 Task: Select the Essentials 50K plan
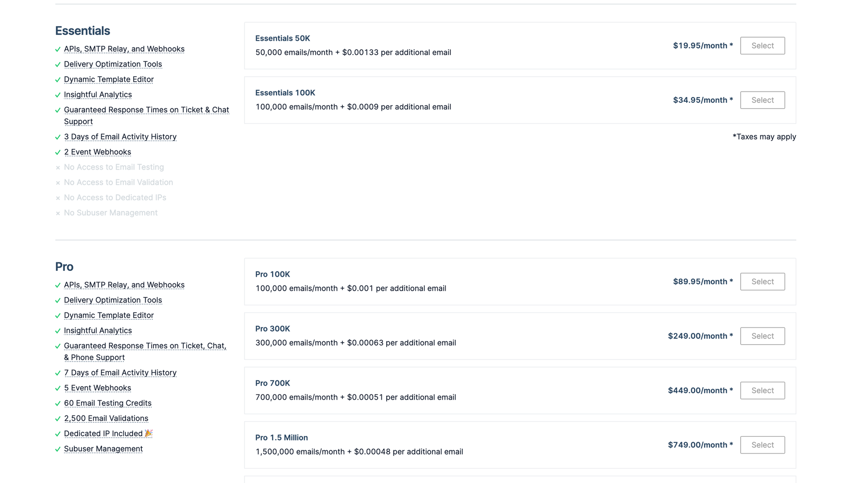click(762, 45)
